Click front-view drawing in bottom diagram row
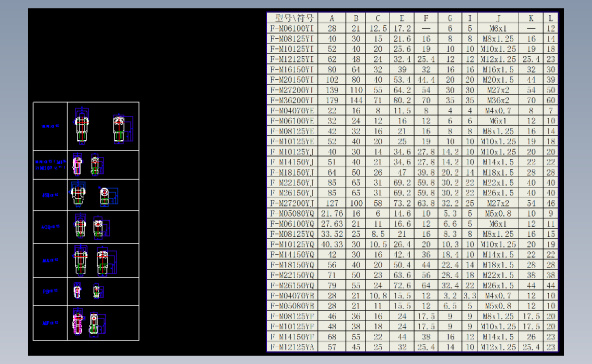 (77, 322)
